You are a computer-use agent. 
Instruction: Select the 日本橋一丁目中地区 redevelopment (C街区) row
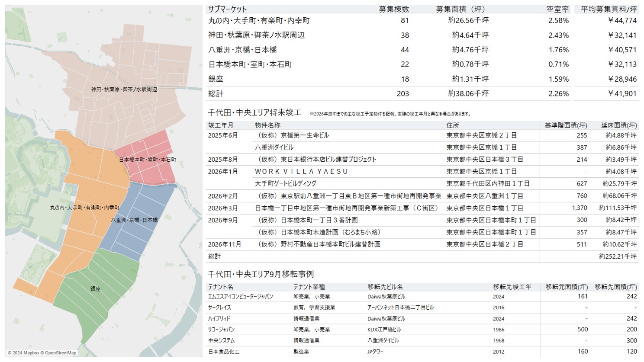click(422, 208)
